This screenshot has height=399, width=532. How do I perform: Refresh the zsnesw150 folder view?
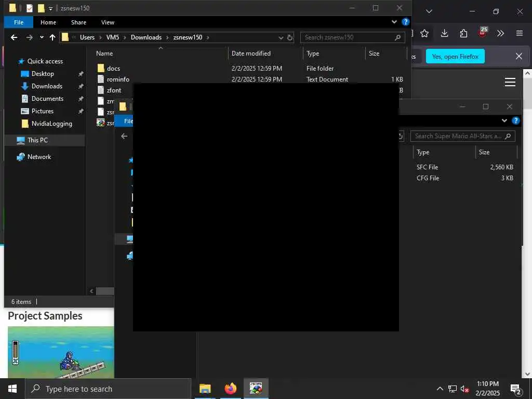pyautogui.click(x=290, y=37)
